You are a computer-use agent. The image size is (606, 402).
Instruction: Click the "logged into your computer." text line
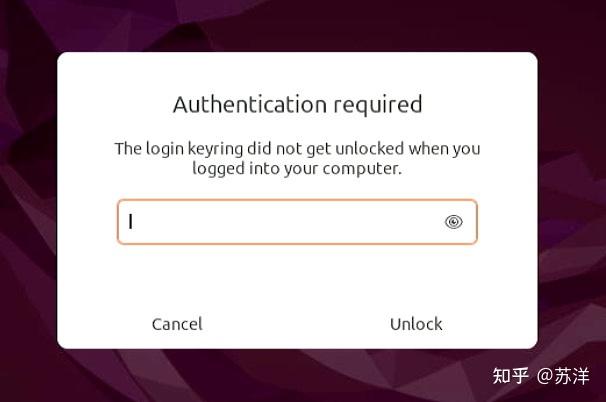[297, 169]
